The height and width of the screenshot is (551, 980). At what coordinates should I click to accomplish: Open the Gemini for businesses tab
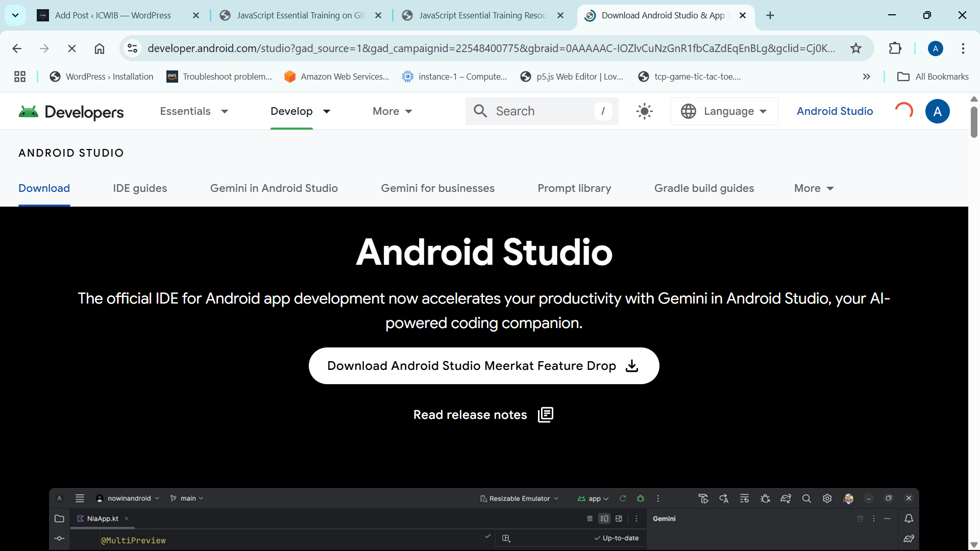tap(438, 188)
